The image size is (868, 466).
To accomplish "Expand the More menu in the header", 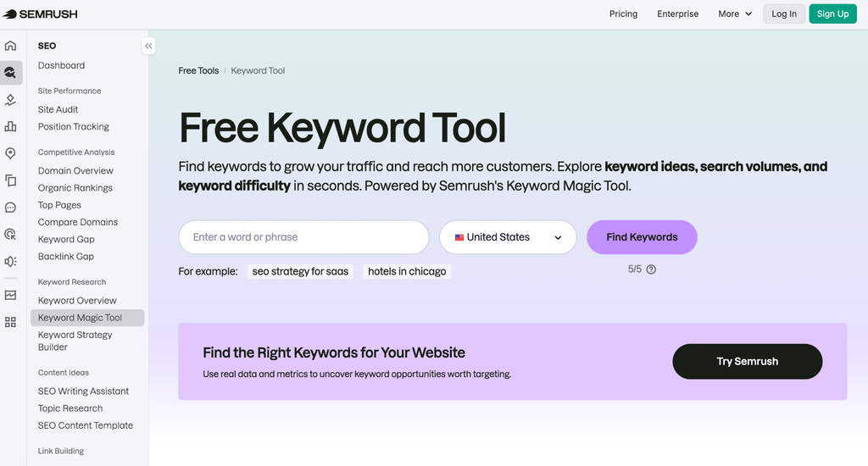I will (735, 14).
